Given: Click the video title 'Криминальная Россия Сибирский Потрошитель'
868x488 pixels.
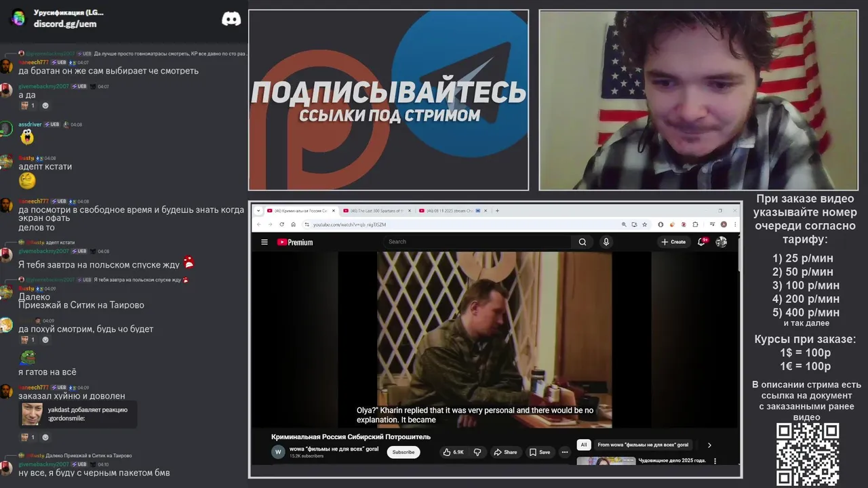Looking at the screenshot, I should 351,437.
